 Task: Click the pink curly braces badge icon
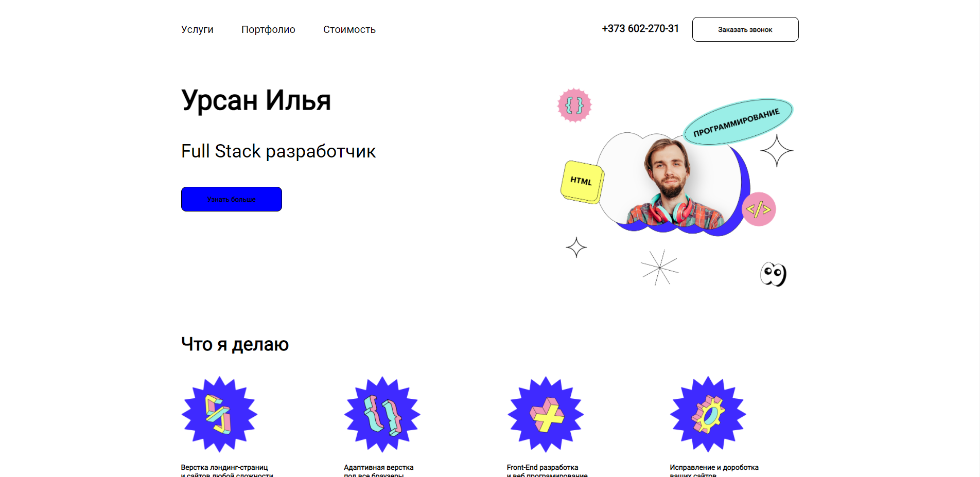tap(574, 105)
